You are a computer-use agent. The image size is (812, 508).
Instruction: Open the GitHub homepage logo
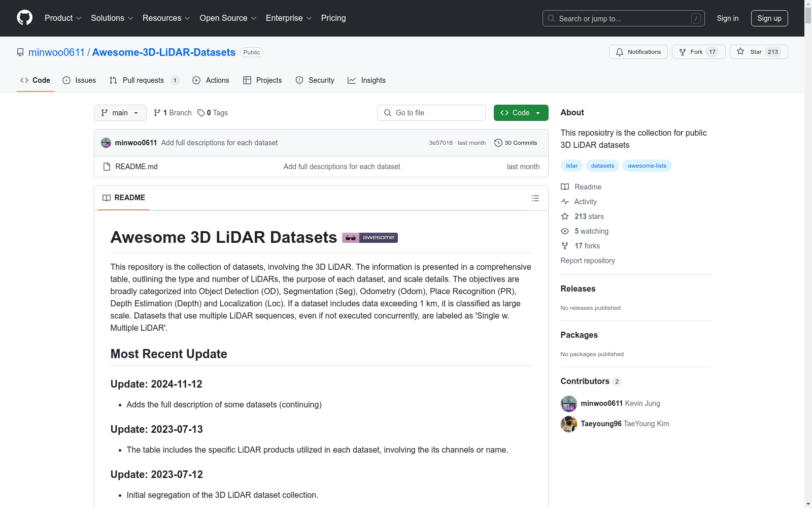tap(24, 18)
